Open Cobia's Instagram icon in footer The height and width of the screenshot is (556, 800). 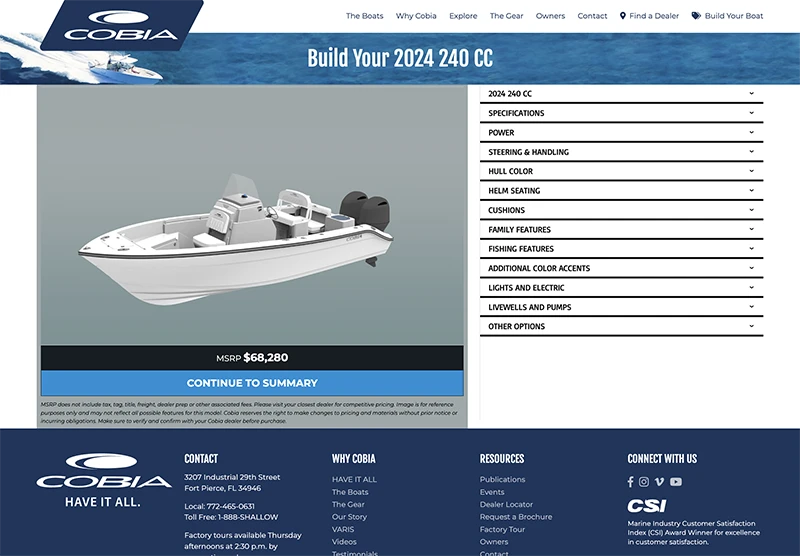tap(644, 482)
